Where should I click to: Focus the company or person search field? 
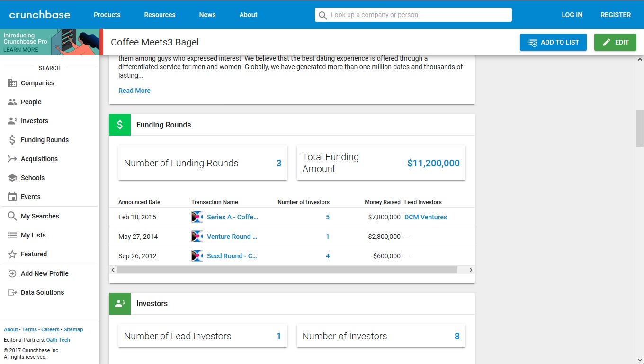point(413,15)
